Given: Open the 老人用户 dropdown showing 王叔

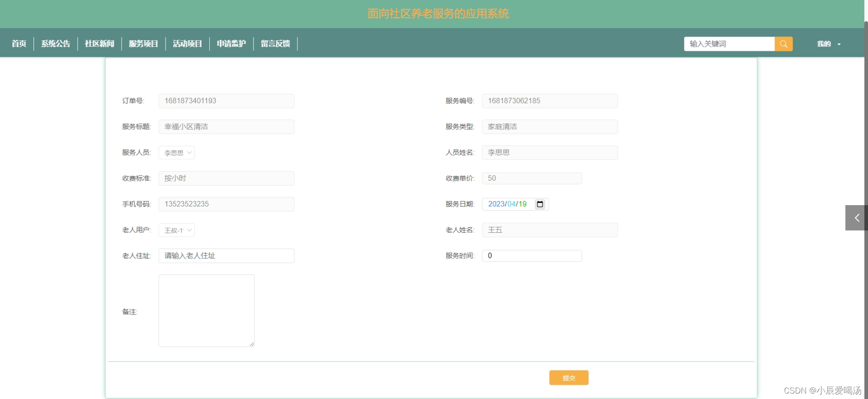Looking at the screenshot, I should coord(177,230).
